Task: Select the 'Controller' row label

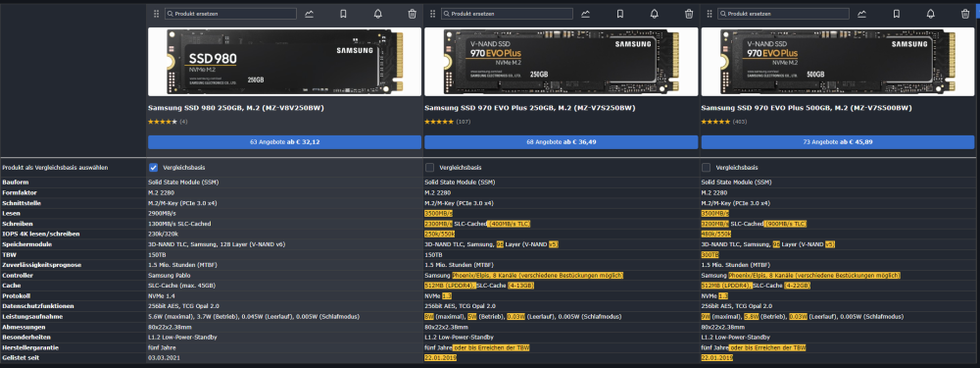Action: tap(18, 276)
